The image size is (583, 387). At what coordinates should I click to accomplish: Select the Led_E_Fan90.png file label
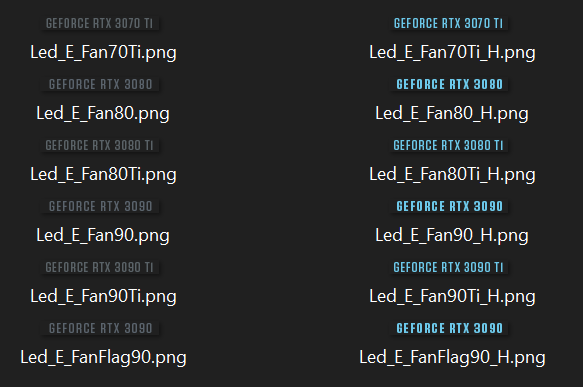(103, 235)
